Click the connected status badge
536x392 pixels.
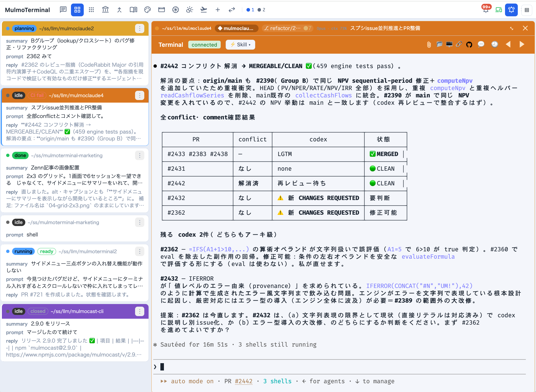[204, 45]
